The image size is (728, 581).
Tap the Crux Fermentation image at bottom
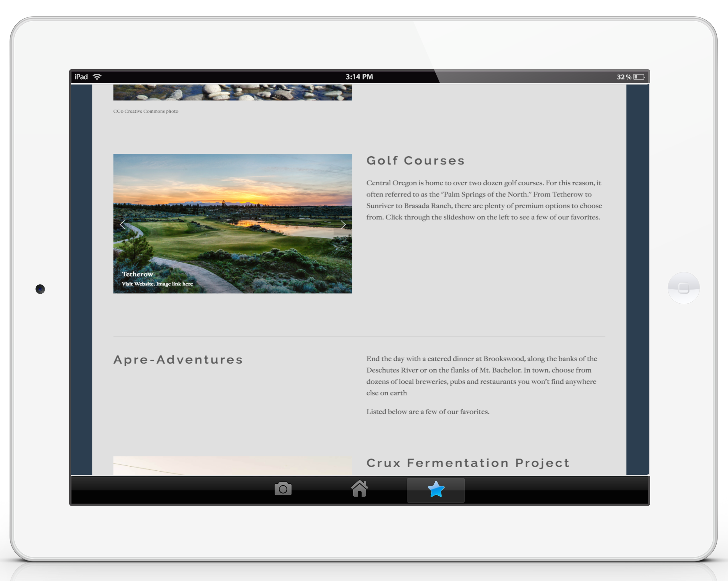pos(232,466)
